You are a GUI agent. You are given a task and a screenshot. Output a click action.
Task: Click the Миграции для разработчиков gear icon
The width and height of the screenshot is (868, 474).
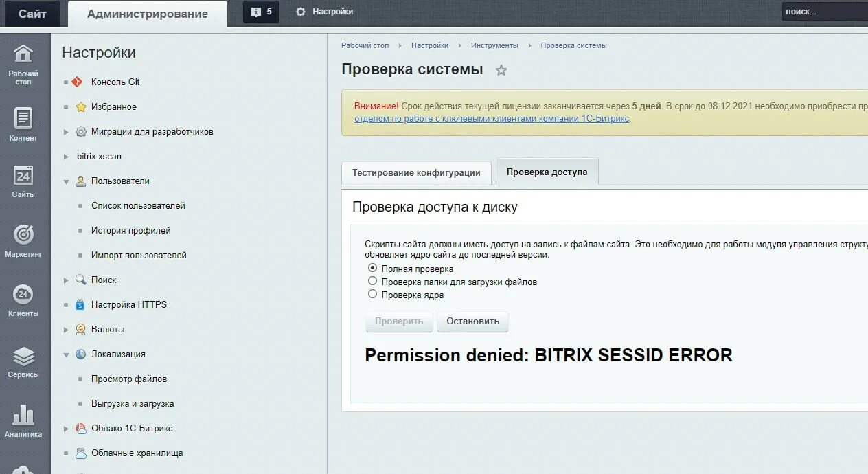click(x=80, y=131)
